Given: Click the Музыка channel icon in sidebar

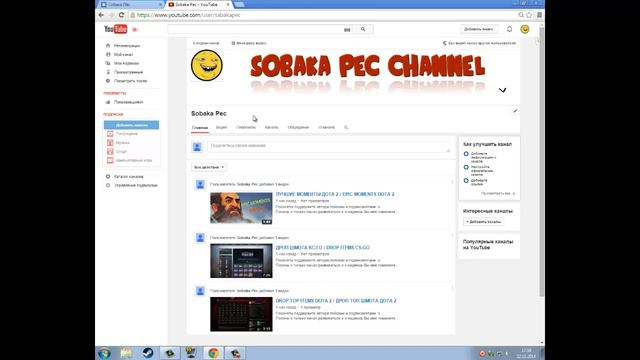Looking at the screenshot, I should 110,142.
